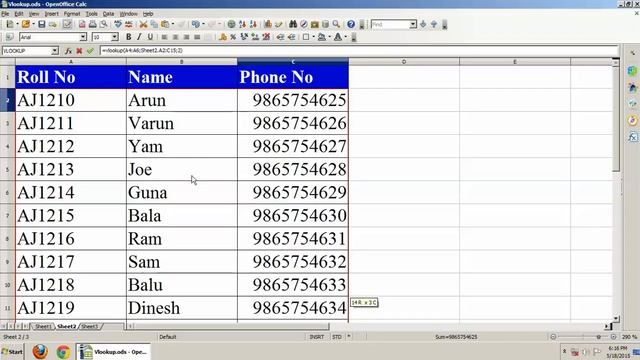Open the File menu

coord(5,14)
